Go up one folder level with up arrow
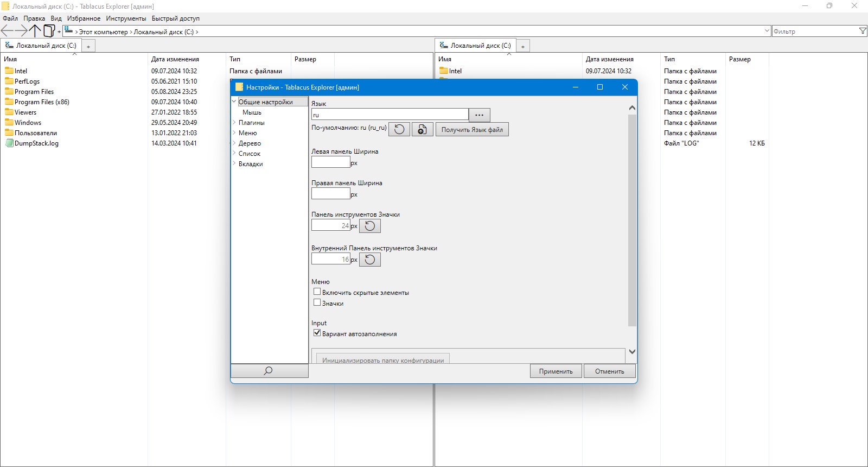Screen dimensions: 868x467 coord(35,31)
